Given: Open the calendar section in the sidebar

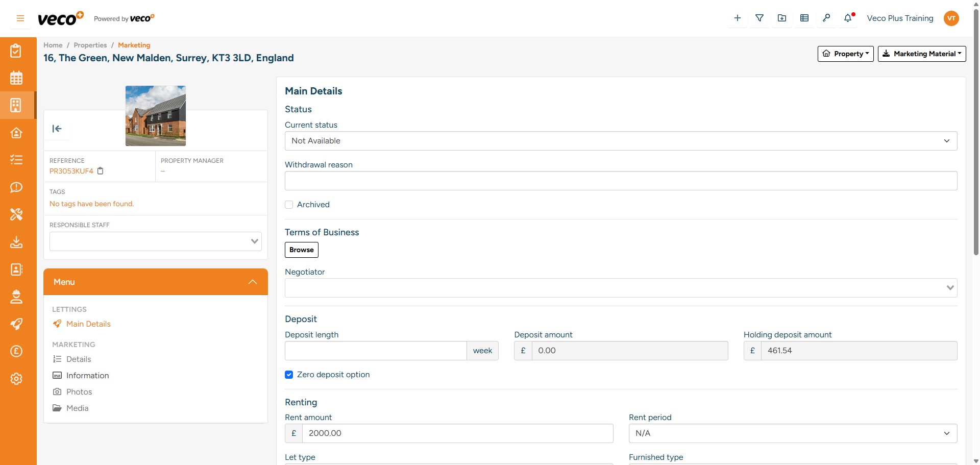Looking at the screenshot, I should 17,78.
